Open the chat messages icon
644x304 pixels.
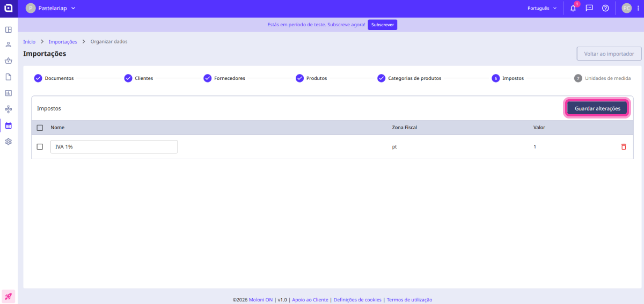tap(589, 9)
